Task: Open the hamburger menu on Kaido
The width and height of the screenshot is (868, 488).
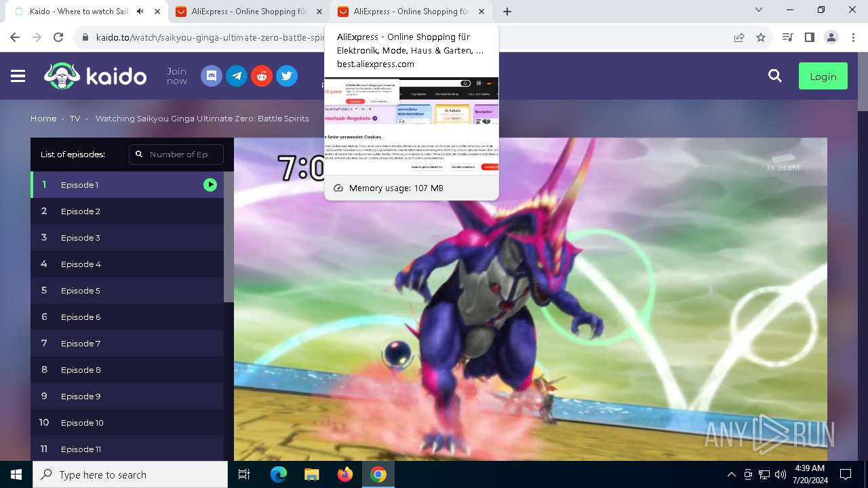Action: tap(18, 76)
